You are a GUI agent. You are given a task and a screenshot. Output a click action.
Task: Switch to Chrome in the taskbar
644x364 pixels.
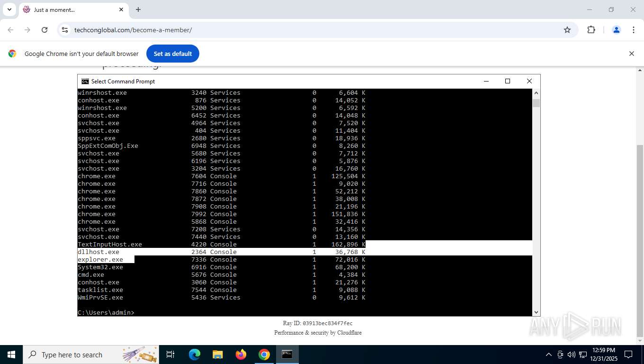click(264, 355)
